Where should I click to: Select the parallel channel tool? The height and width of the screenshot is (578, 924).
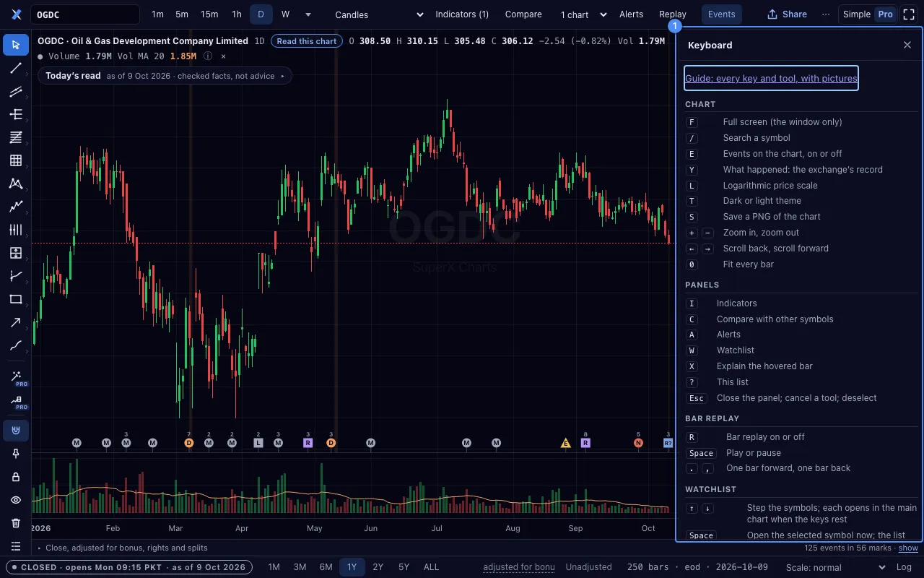[x=16, y=91]
